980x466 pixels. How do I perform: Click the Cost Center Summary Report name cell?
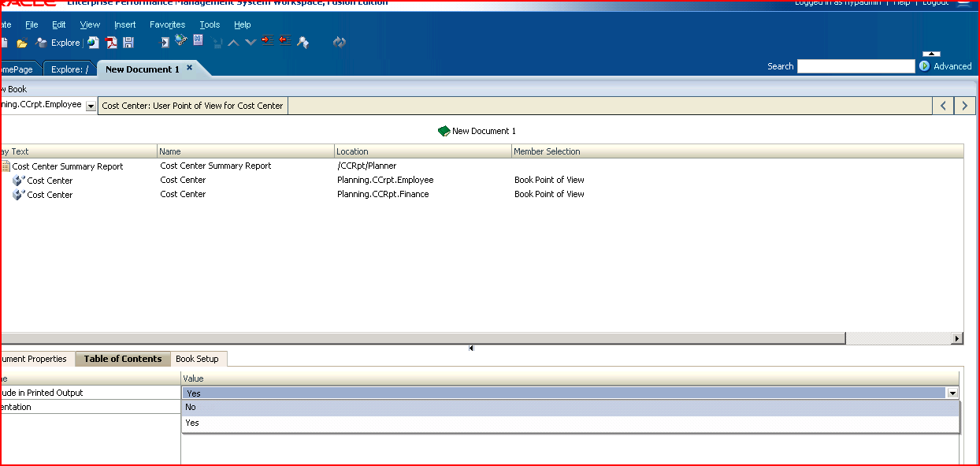pyautogui.click(x=215, y=166)
